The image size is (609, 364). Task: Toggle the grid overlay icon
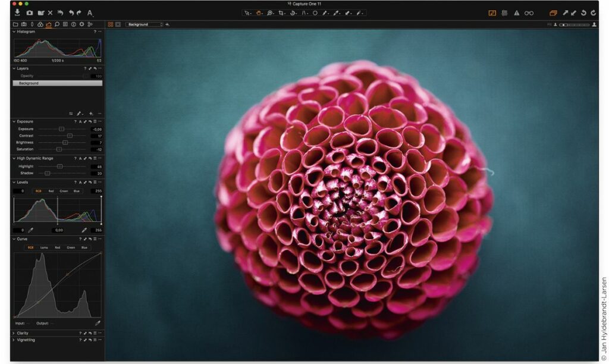[504, 12]
